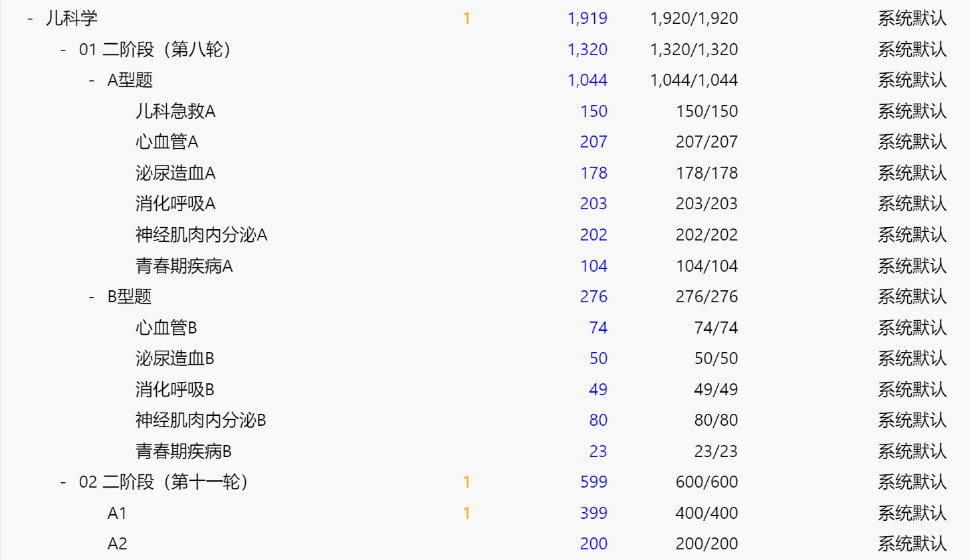Collapse the B型题 group
The image size is (971, 560).
click(92, 297)
